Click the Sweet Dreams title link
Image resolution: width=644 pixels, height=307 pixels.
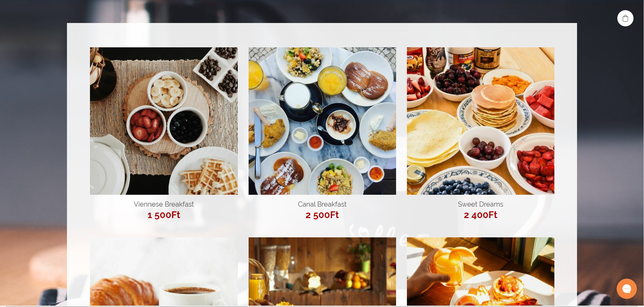[x=480, y=204]
